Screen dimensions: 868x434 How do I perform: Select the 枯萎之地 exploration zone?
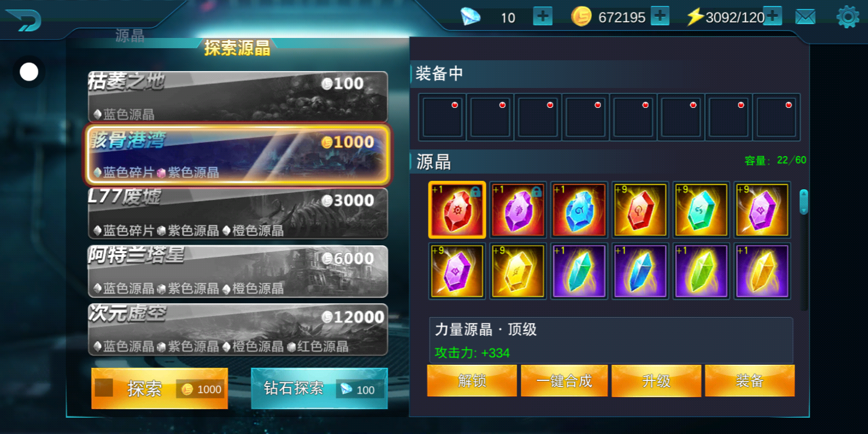(x=238, y=96)
